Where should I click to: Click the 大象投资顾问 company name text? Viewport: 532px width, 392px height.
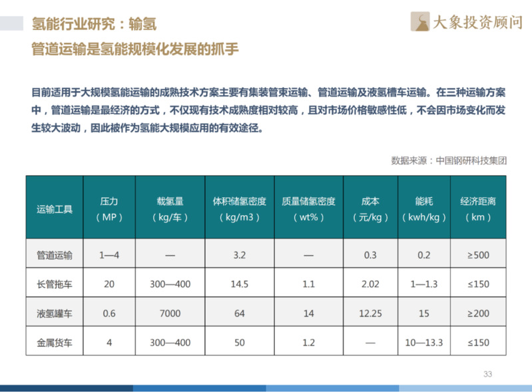click(x=477, y=22)
